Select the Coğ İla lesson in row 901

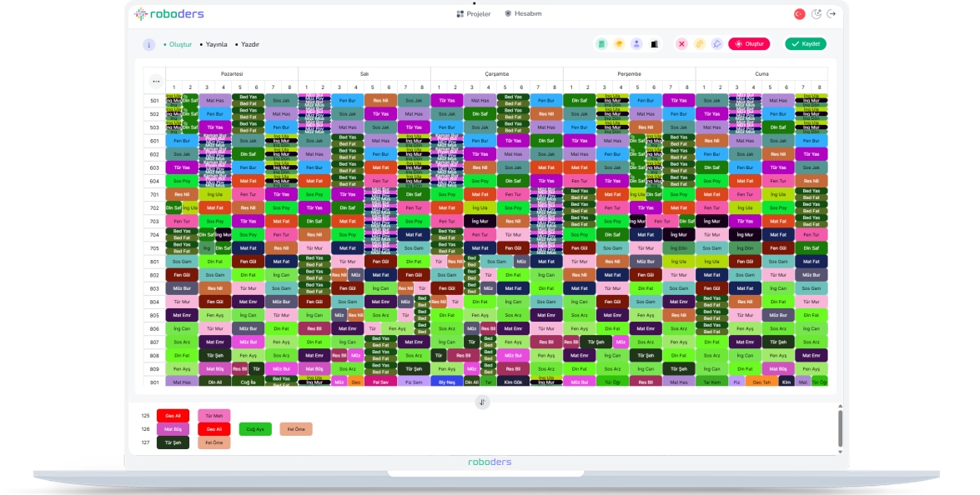click(248, 382)
